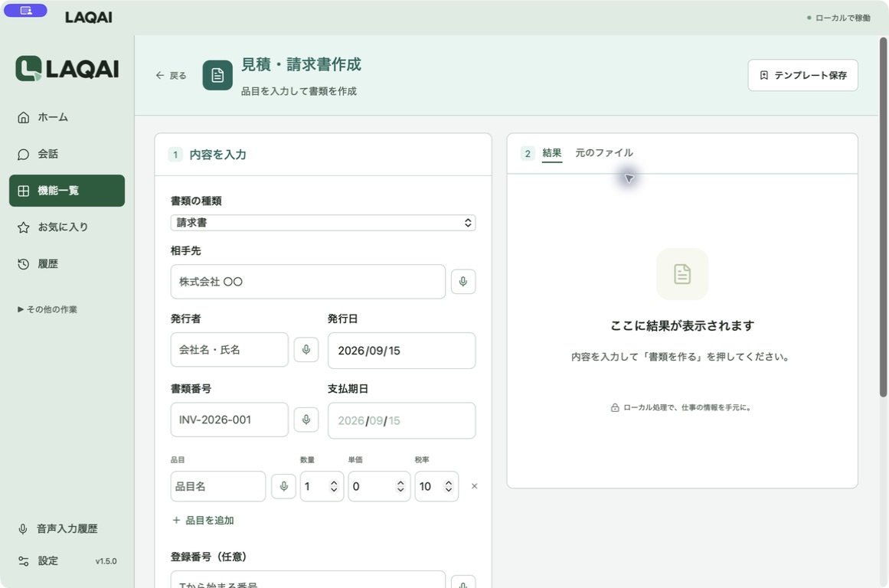Viewport: 889px width, 588px height.
Task: Click the purple screen icon at top-left
Action: point(25,10)
